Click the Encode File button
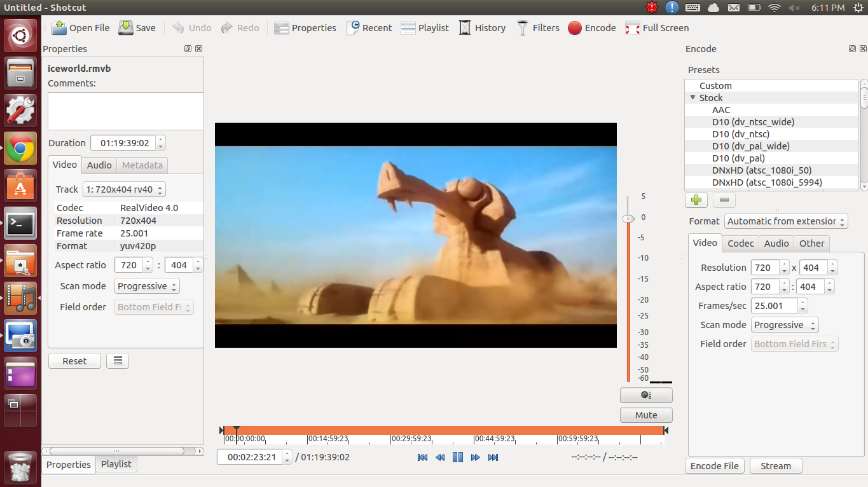Viewport: 868px width, 487px height. point(714,466)
